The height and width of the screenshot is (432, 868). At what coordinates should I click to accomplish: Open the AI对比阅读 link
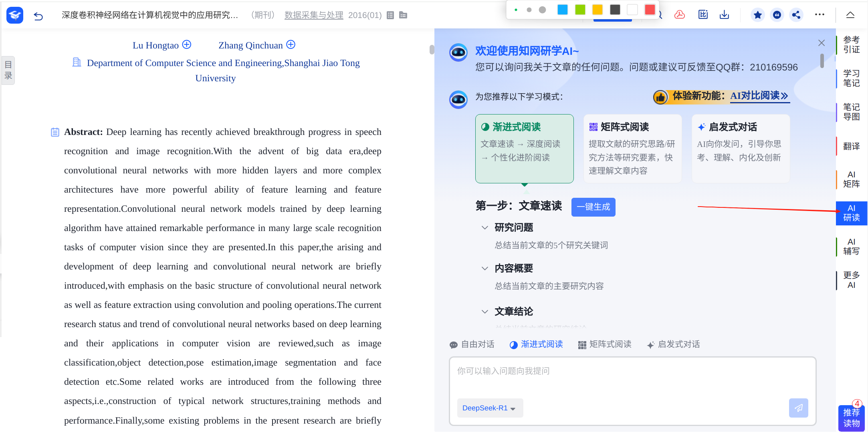click(x=759, y=96)
